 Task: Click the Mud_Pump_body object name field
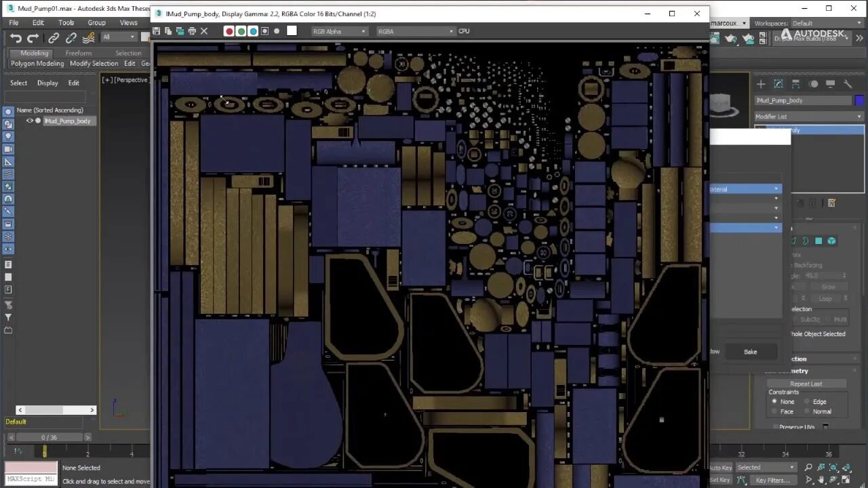[x=804, y=100]
